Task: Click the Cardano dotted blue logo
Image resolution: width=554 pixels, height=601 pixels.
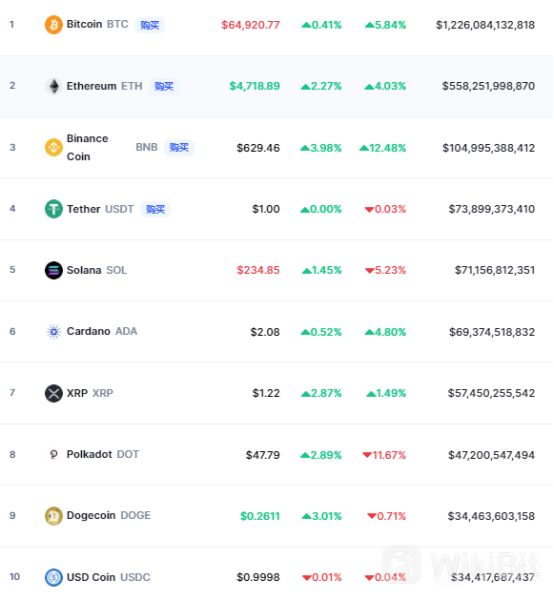Action: (54, 332)
